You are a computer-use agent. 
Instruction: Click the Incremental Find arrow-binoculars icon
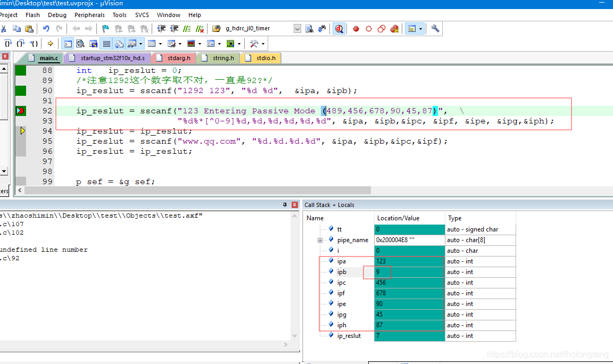[x=322, y=29]
